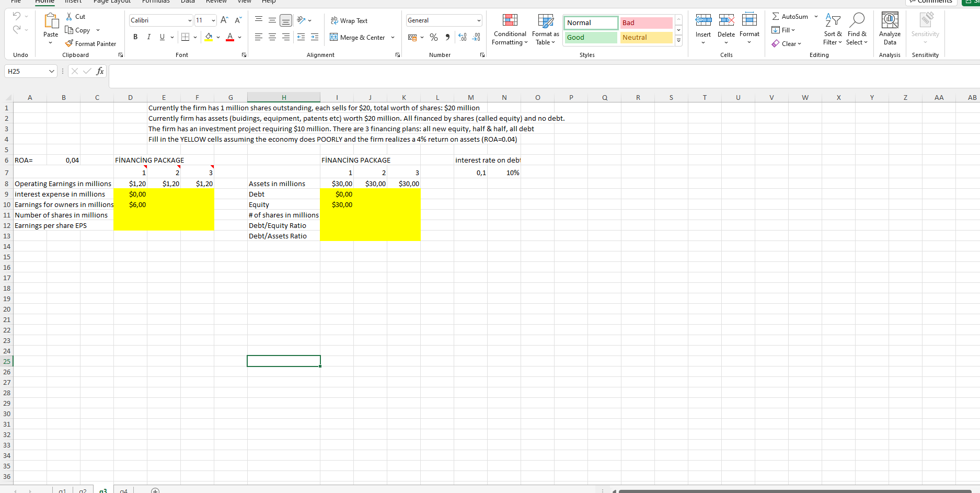Screen dimensions: 980x493
Task: Apply the Bad cell style
Action: click(646, 23)
